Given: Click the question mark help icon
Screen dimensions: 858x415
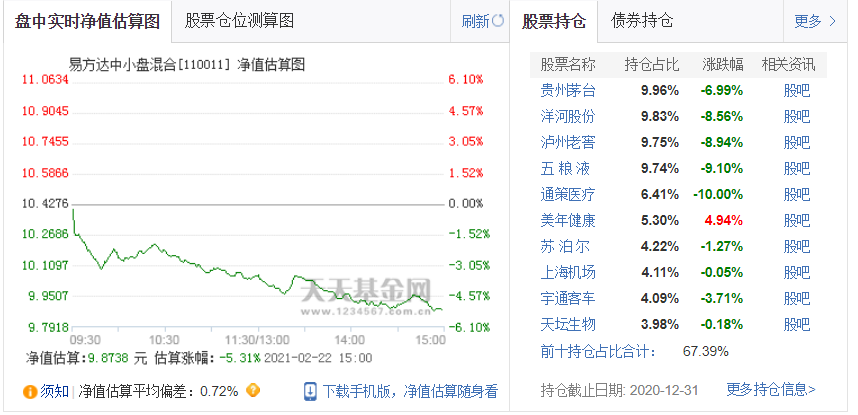Looking at the screenshot, I should (x=253, y=391).
